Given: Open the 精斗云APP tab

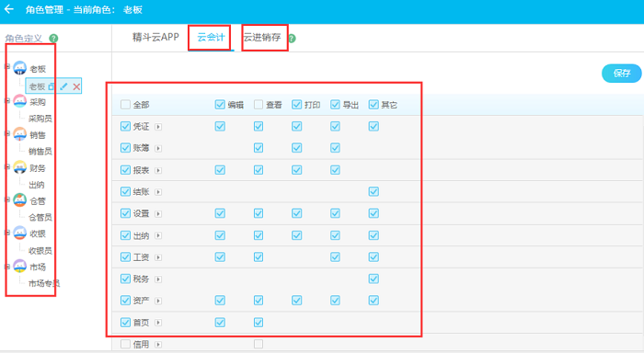Looking at the screenshot, I should coord(155,37).
